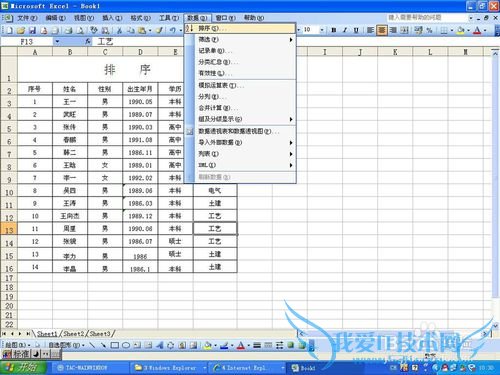The height and width of the screenshot is (375, 500).
Task: Open the font size dropdown showing 10
Action: [x=322, y=30]
